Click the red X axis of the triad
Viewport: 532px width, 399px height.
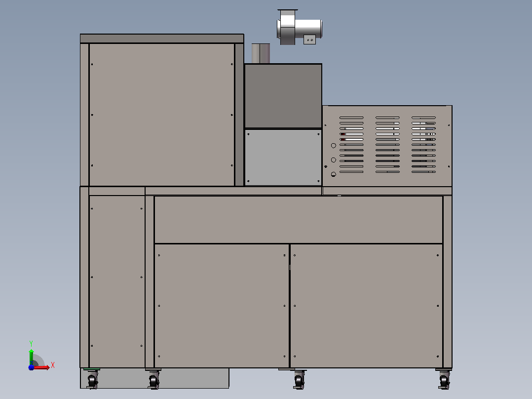(x=41, y=367)
